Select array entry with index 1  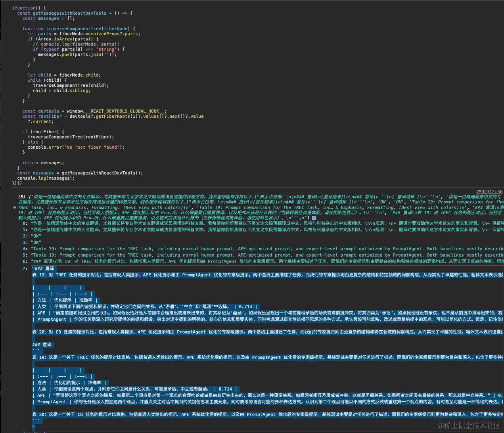pyautogui.click(x=263, y=230)
